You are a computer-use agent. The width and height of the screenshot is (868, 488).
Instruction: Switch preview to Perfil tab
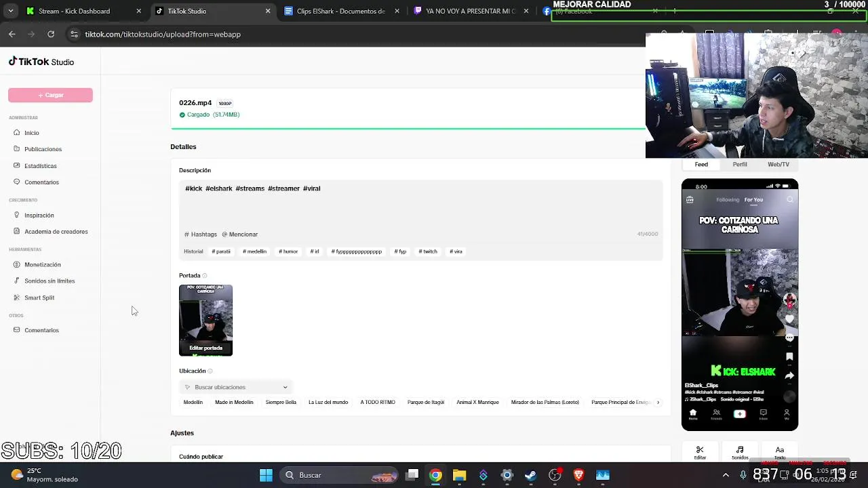(x=740, y=165)
